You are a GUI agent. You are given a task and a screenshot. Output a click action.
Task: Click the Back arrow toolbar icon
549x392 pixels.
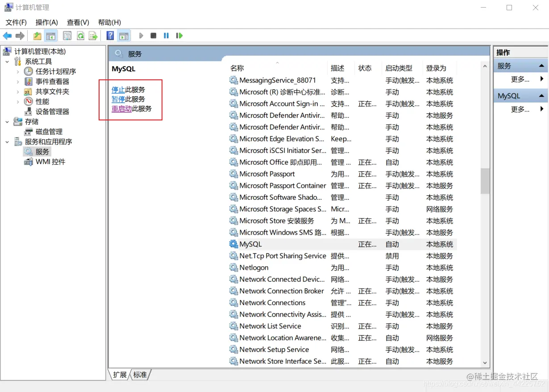click(x=7, y=36)
